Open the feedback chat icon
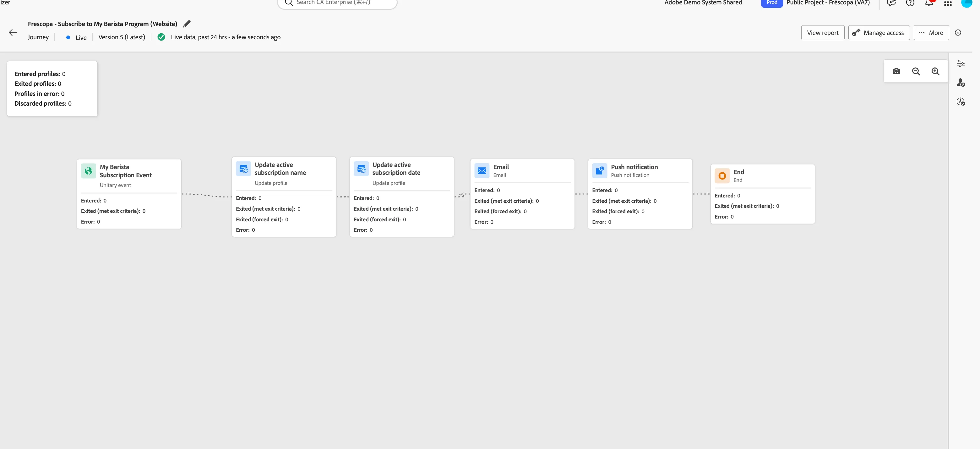 [x=891, y=3]
